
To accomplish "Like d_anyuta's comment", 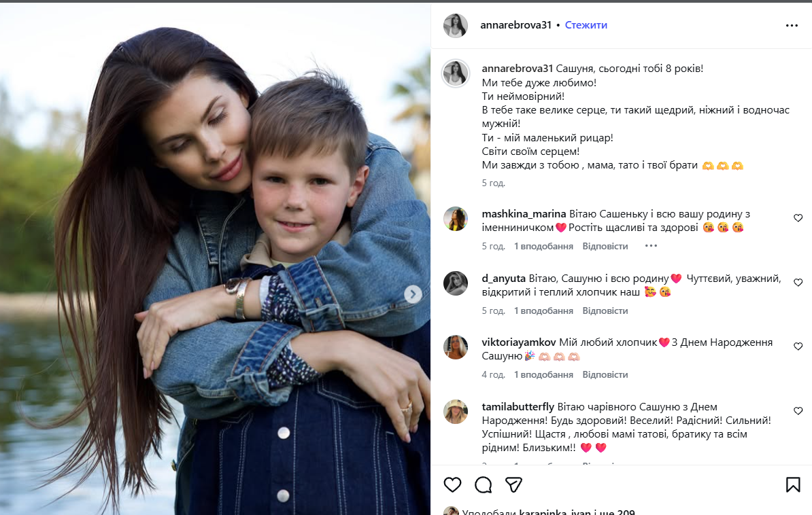I will point(798,283).
